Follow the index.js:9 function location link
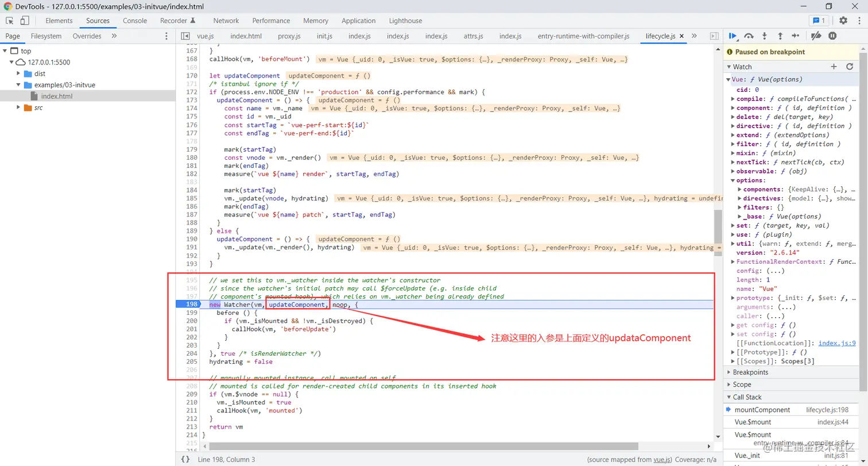 (837, 343)
